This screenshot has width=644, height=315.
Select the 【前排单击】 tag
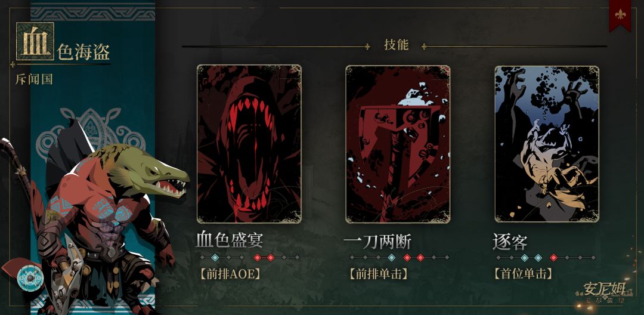coord(378,274)
